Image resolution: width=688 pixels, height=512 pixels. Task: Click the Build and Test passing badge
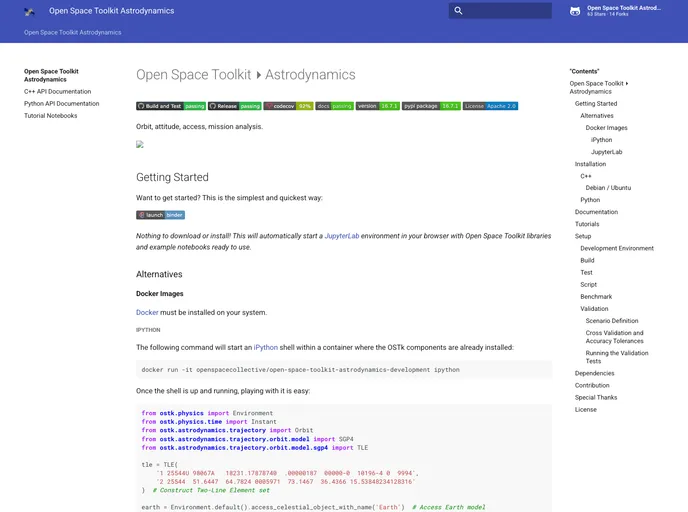click(171, 106)
